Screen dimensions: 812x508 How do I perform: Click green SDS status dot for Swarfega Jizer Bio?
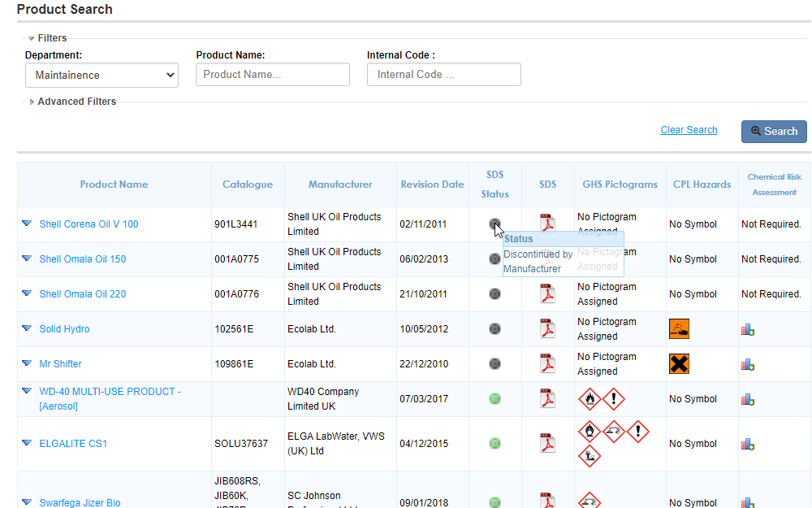coord(495,502)
